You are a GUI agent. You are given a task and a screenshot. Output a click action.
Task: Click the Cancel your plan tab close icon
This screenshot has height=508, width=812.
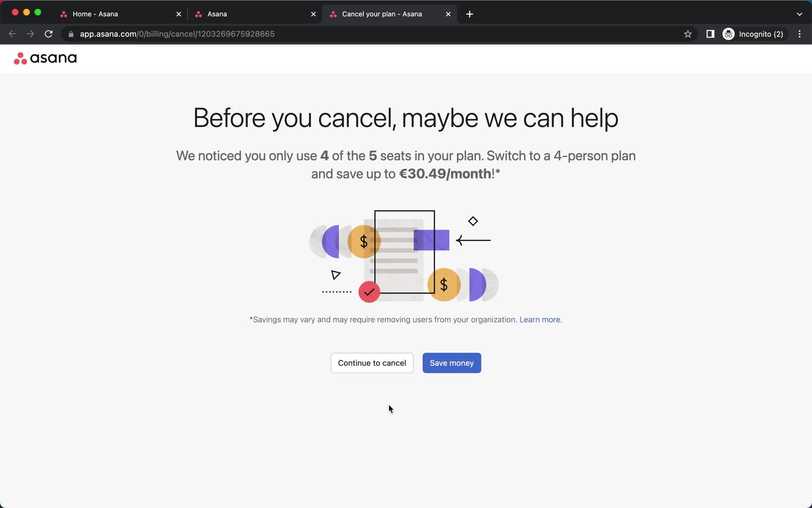coord(447,14)
